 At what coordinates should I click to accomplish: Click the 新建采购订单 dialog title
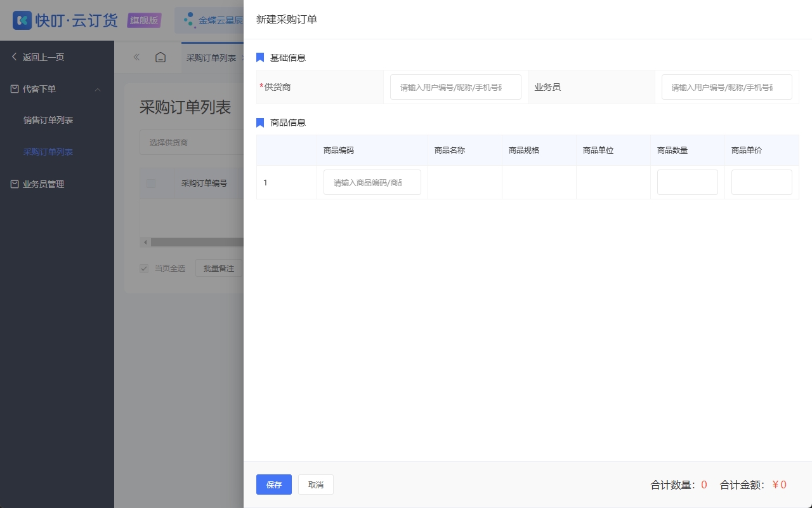[x=287, y=20]
